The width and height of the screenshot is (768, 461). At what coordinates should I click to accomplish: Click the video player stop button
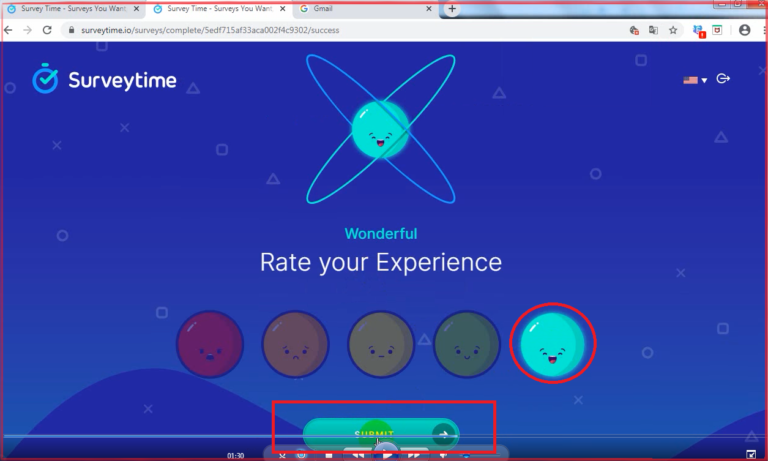[x=329, y=456]
